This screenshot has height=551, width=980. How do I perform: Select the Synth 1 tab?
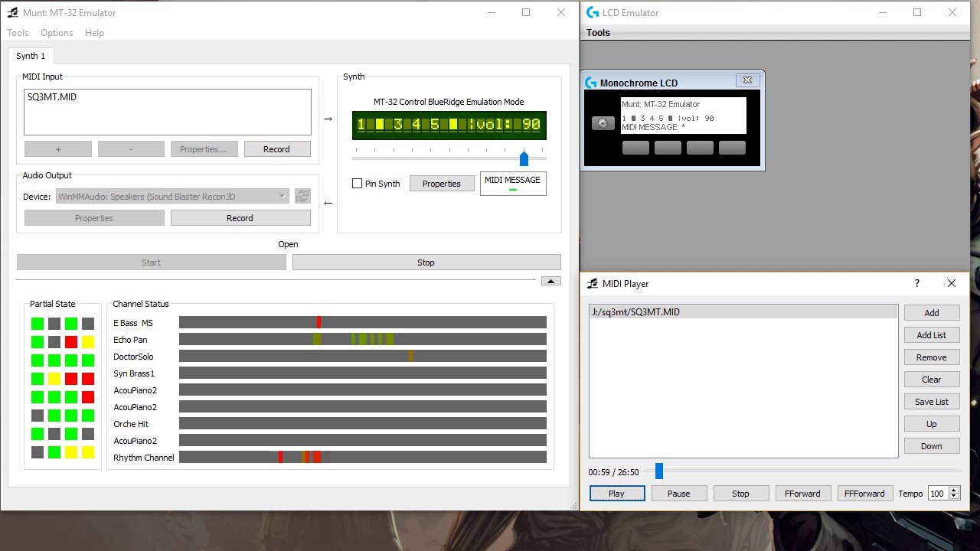tap(31, 56)
